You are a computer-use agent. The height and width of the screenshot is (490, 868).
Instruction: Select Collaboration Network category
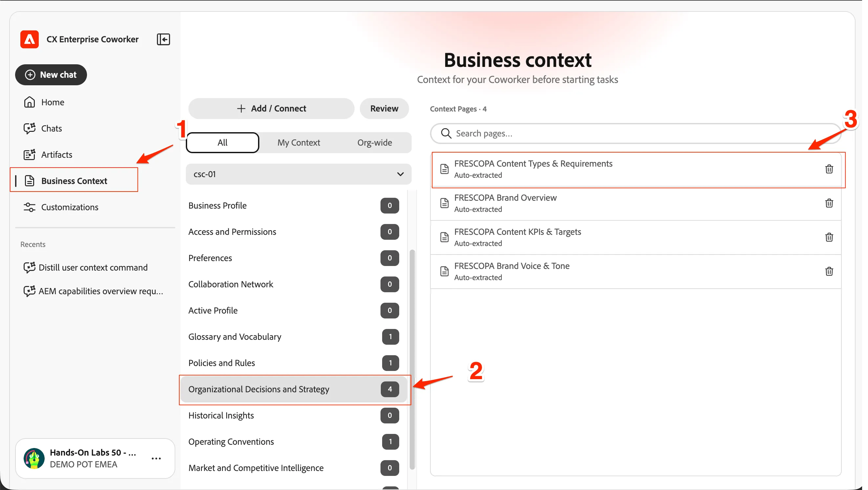tap(293, 284)
